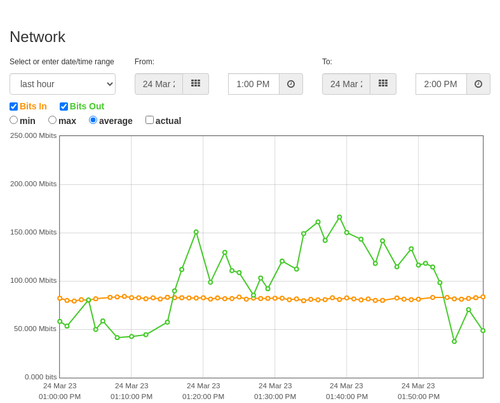Click the 01:40:00 PM time axis label
500x403 pixels.
tap(347, 397)
